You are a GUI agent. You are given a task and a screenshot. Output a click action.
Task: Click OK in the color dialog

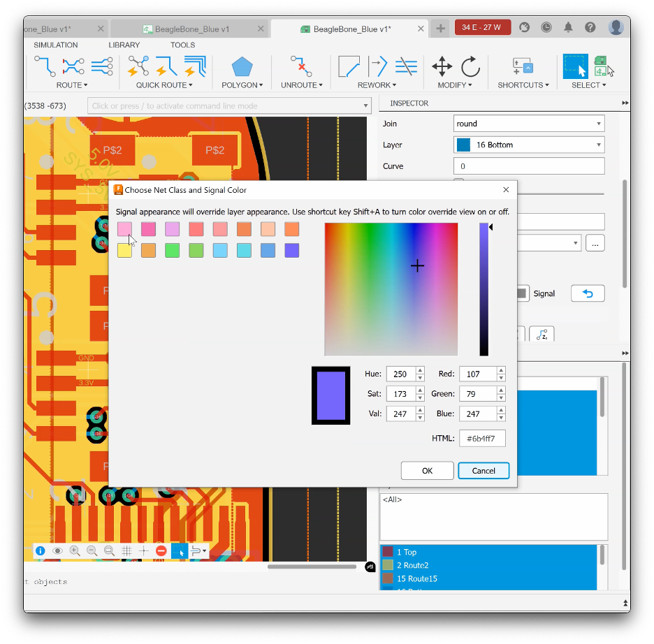tap(427, 471)
